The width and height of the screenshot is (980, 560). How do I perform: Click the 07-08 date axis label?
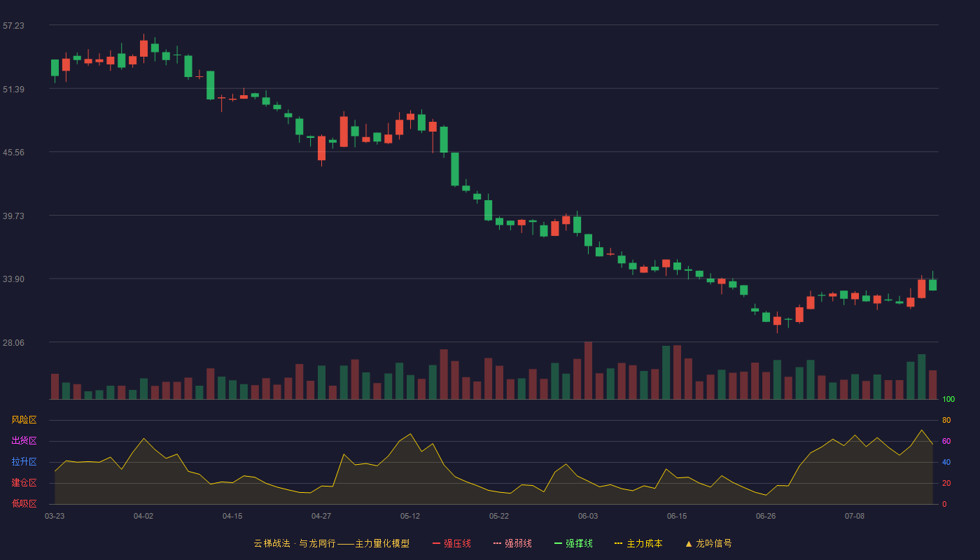(x=855, y=516)
